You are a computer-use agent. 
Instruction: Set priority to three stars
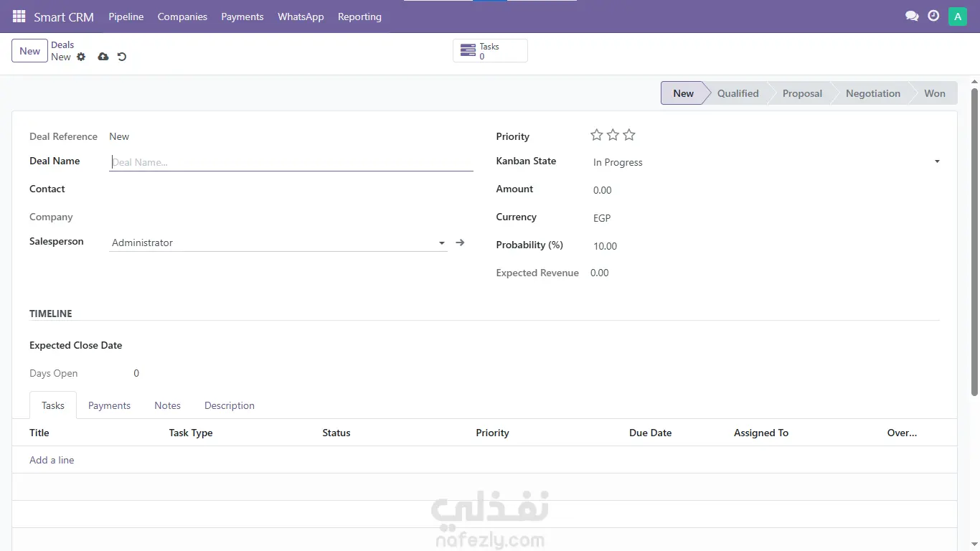[629, 135]
